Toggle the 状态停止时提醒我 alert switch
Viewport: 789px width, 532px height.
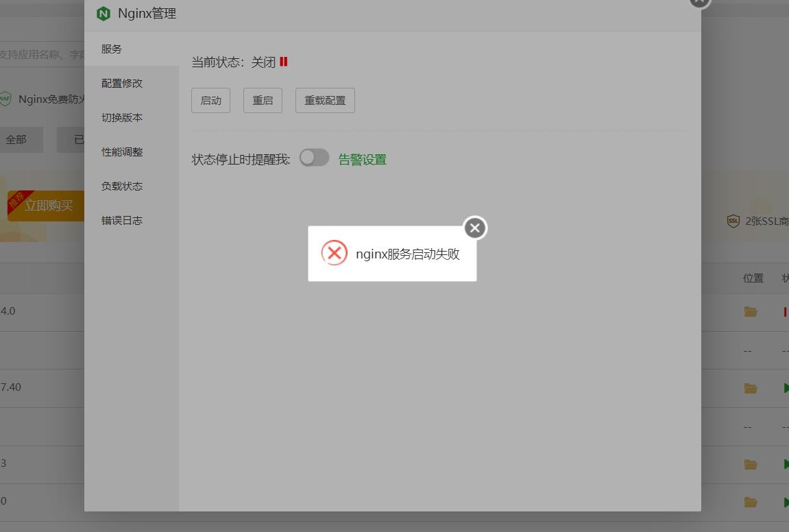click(x=315, y=158)
